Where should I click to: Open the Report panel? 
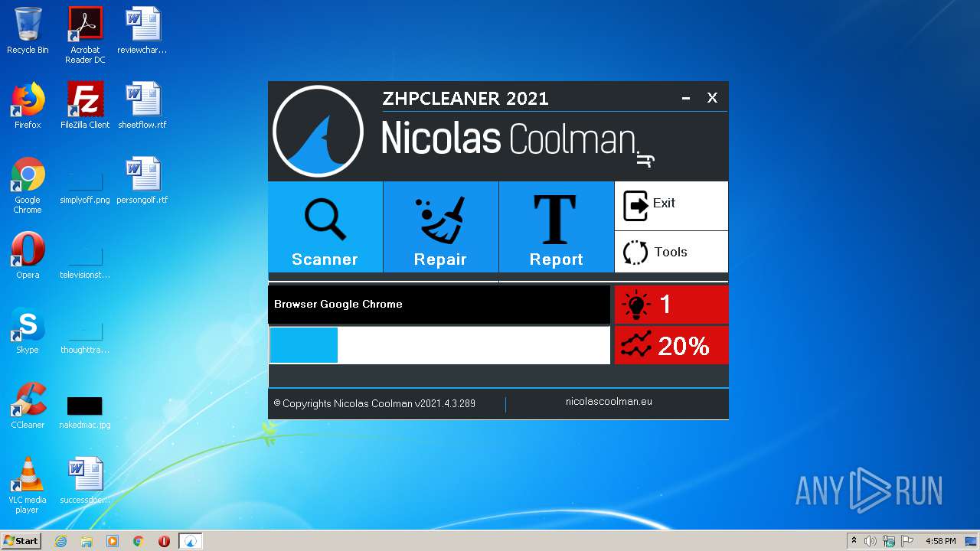556,227
